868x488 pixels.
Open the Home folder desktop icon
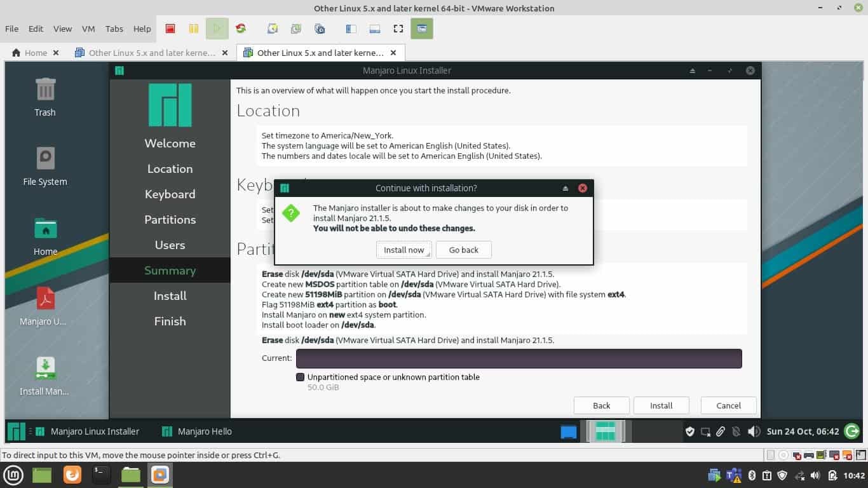45,236
